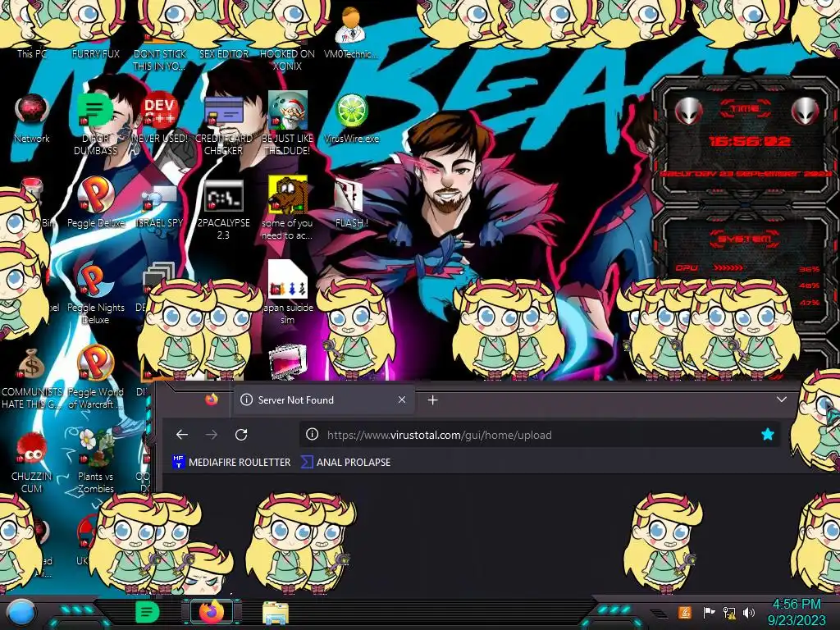Viewport: 840px width, 630px height.
Task: Click the volume speaker tray icon
Action: tap(749, 612)
